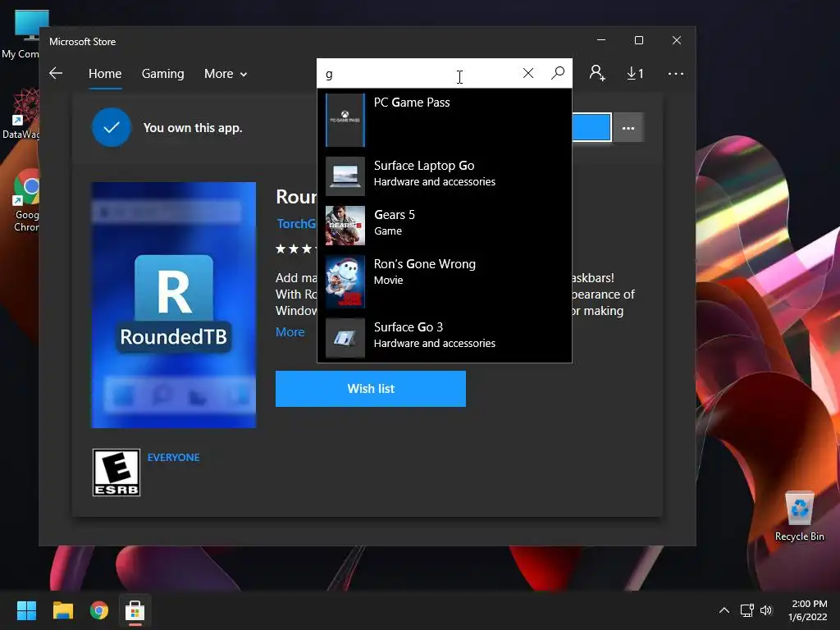Click the Surface Laptop Go suggestion thumbnail
This screenshot has height=630, width=840.
click(345, 176)
